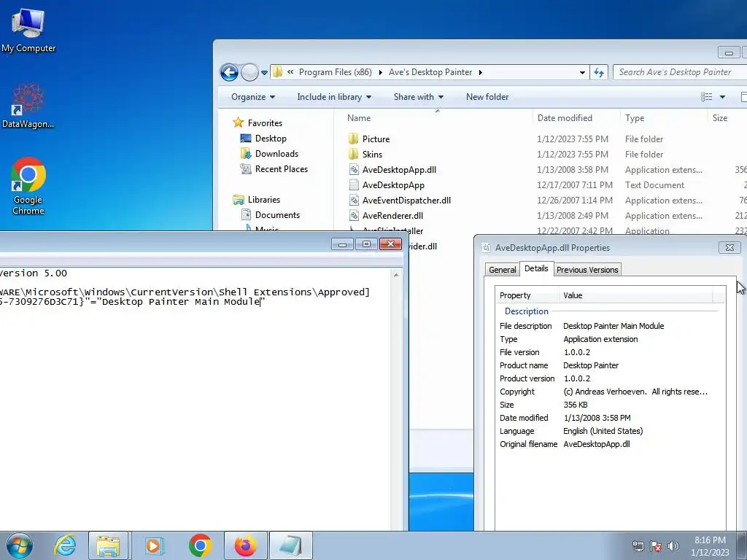
Task: Open Windows Explorer taskbar button
Action: tap(108, 545)
